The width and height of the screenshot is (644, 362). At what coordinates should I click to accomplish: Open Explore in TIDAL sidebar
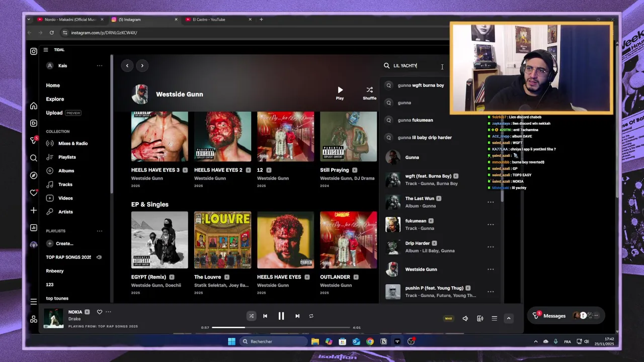point(55,99)
